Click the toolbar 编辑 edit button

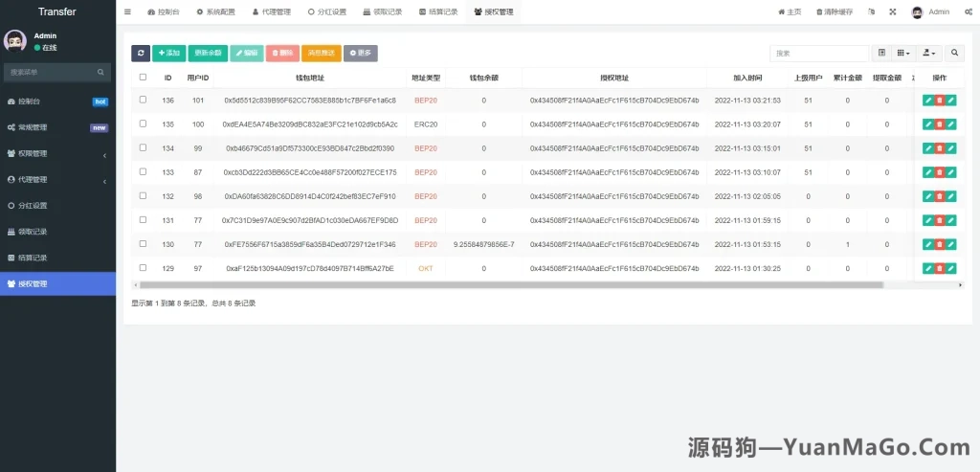coord(247,54)
